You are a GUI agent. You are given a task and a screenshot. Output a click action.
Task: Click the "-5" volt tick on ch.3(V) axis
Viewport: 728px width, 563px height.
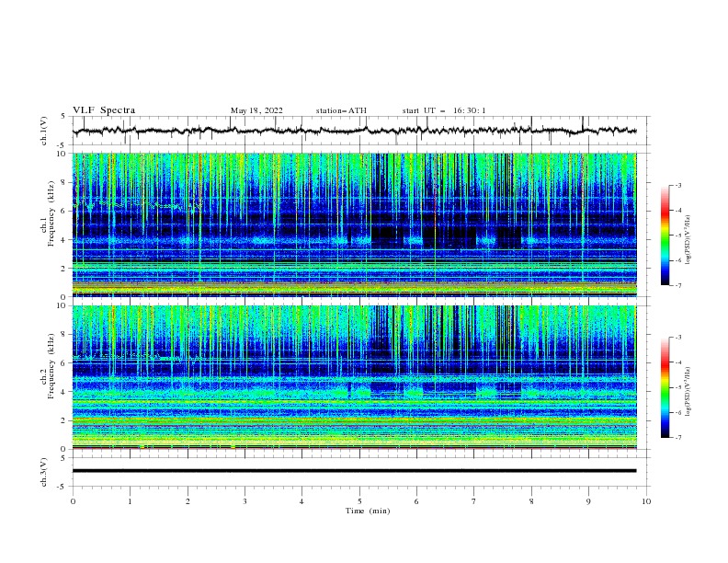click(63, 487)
